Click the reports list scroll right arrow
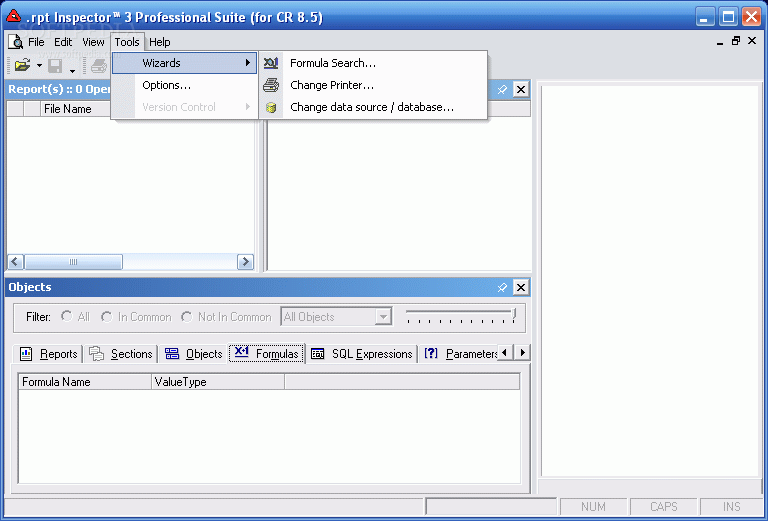Screen dimensions: 768x521 [245, 261]
